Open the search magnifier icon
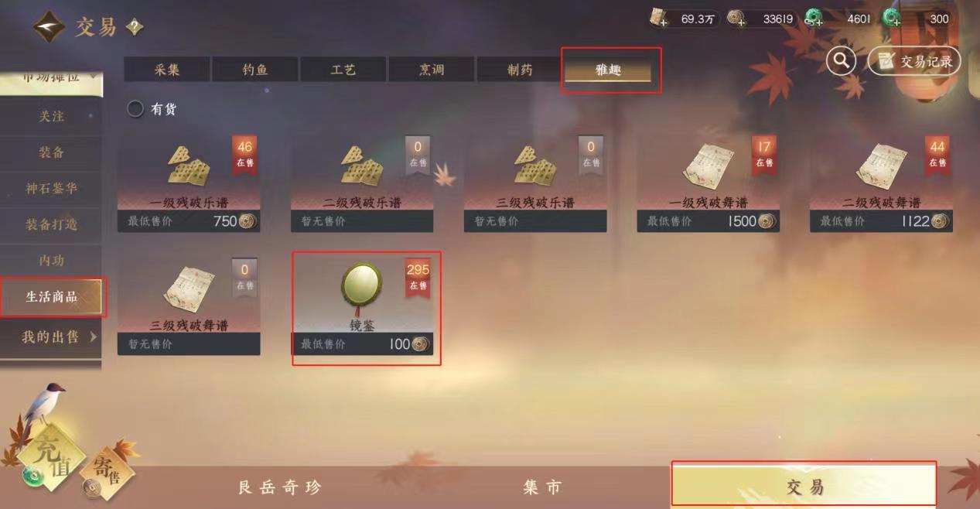The width and height of the screenshot is (980, 509). click(841, 60)
